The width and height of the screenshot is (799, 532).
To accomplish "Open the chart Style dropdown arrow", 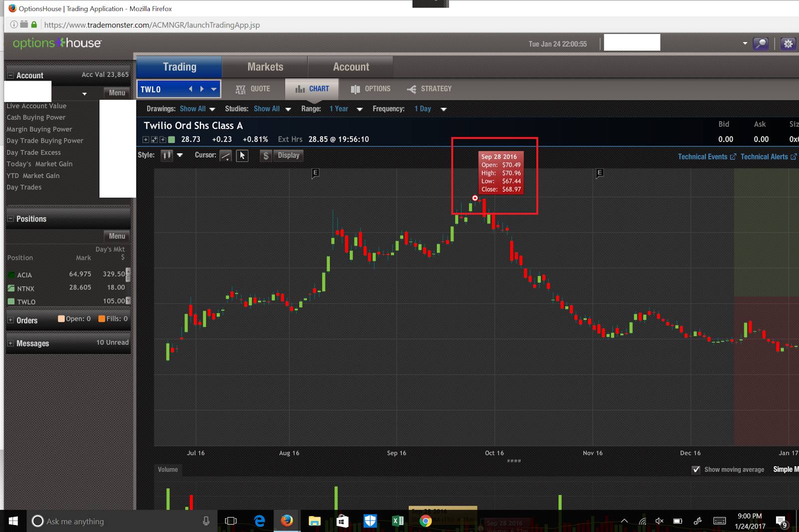I will tap(180, 155).
